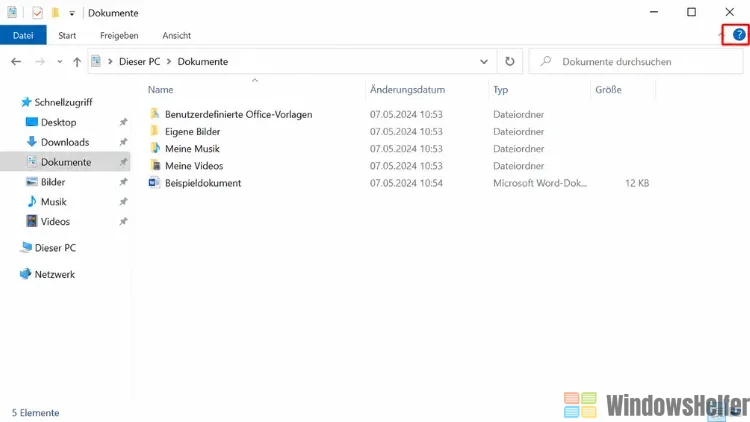750x422 pixels.
Task: Go back with the left arrow button
Action: [x=16, y=62]
